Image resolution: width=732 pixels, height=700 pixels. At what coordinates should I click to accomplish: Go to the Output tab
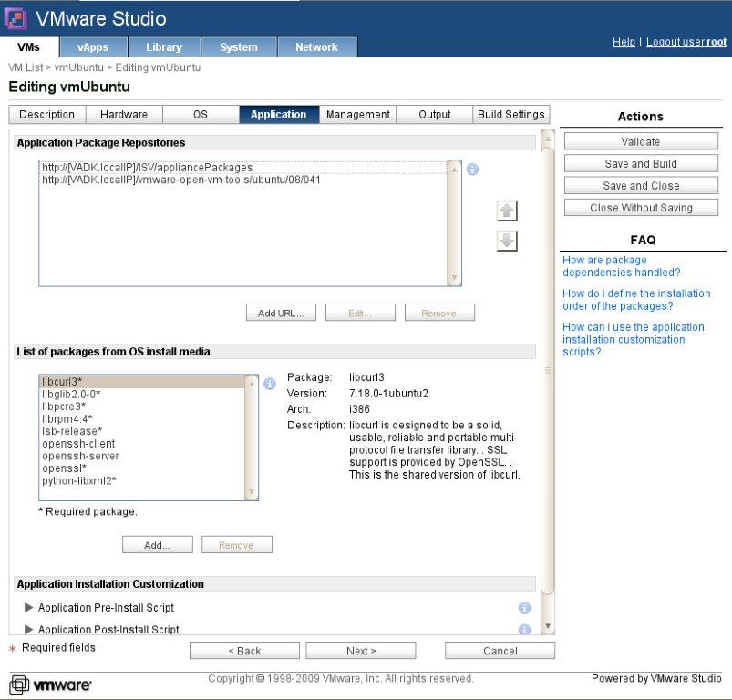pyautogui.click(x=435, y=114)
